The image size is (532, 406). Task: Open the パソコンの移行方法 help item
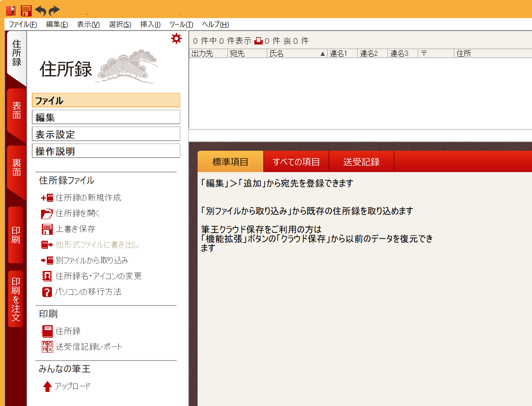click(x=88, y=292)
